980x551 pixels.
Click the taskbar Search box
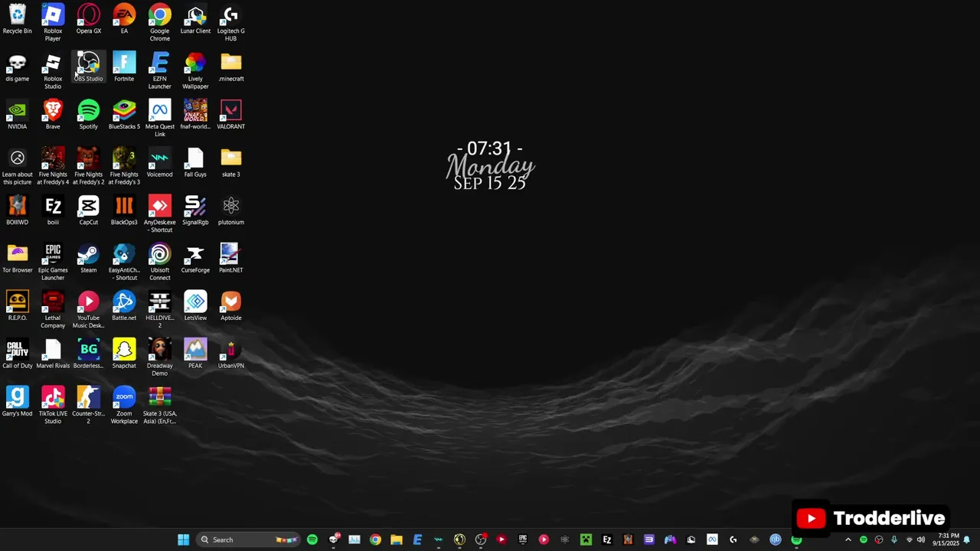coord(249,540)
